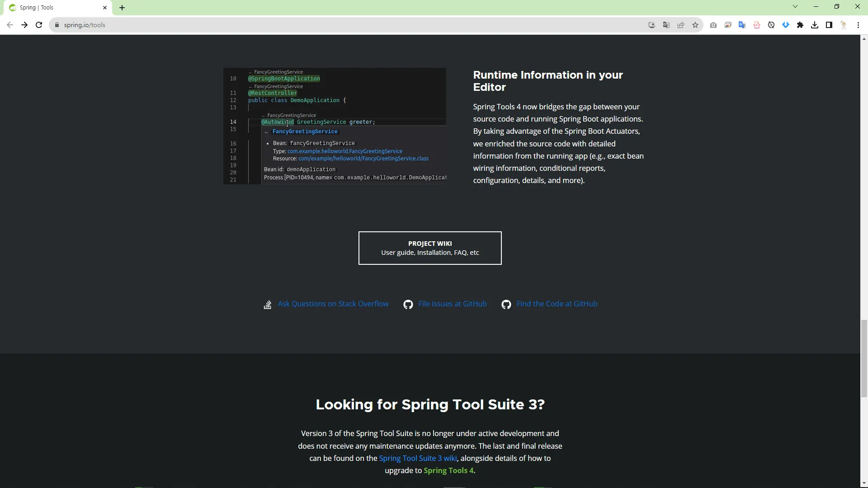Click the Google Translate extension icon
The width and height of the screenshot is (868, 488).
pos(742,25)
